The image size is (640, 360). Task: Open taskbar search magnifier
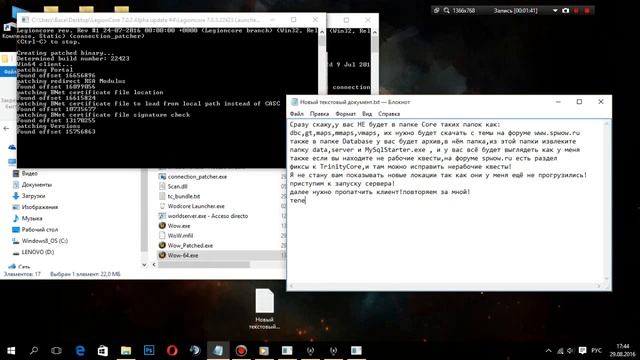click(34, 351)
